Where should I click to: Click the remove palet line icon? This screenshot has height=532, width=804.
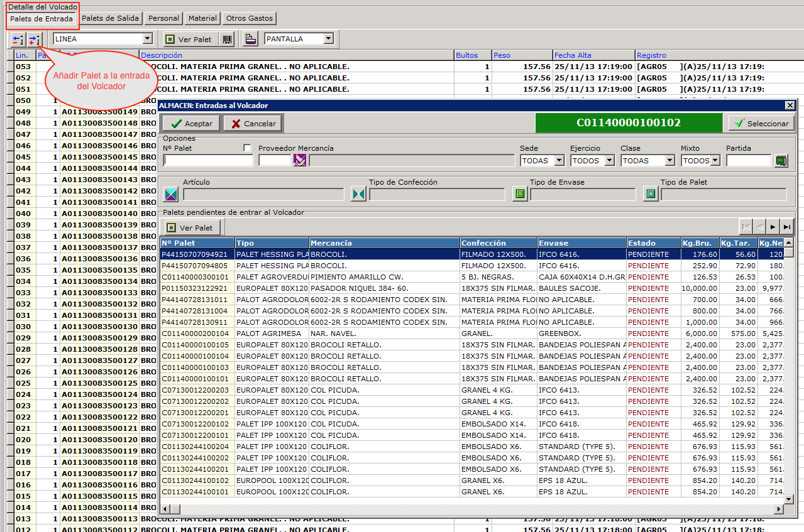[x=18, y=40]
